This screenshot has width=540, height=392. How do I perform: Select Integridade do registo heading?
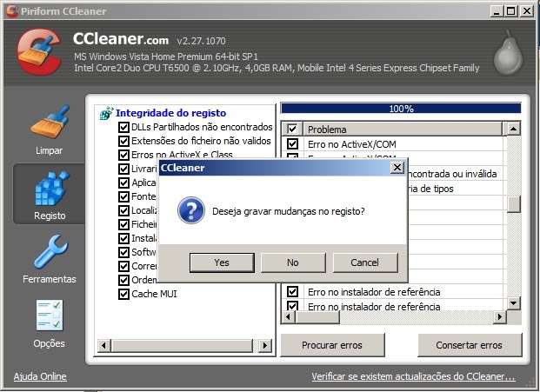tap(170, 113)
